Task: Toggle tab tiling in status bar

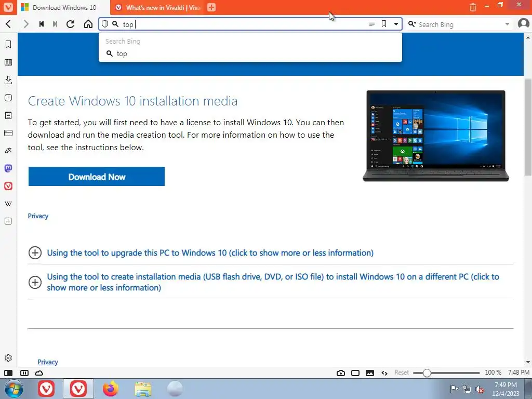Action: pyautogui.click(x=24, y=373)
